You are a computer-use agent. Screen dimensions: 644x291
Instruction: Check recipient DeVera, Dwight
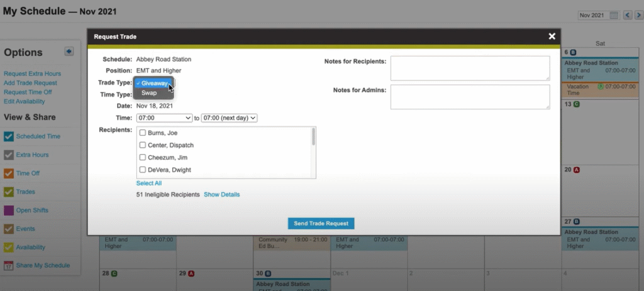click(x=143, y=170)
